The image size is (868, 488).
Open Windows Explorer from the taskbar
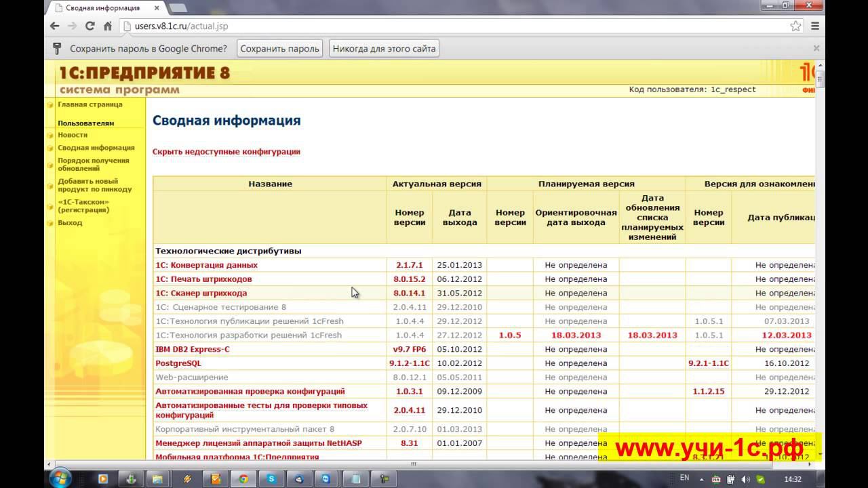(x=157, y=479)
